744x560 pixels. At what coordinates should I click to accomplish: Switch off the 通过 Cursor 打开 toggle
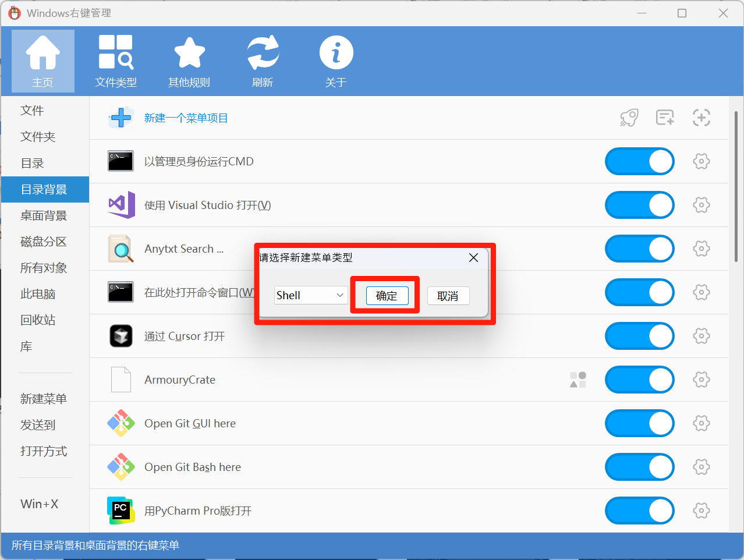[640, 336]
